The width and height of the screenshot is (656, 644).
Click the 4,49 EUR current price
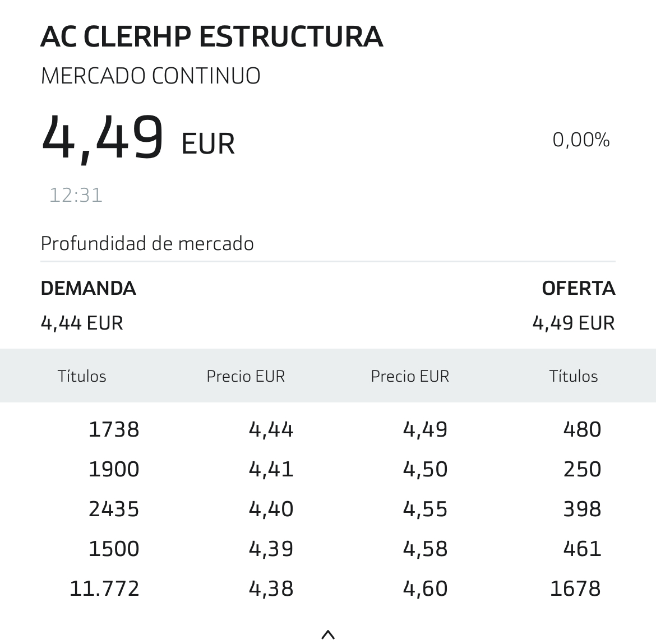pos(137,138)
